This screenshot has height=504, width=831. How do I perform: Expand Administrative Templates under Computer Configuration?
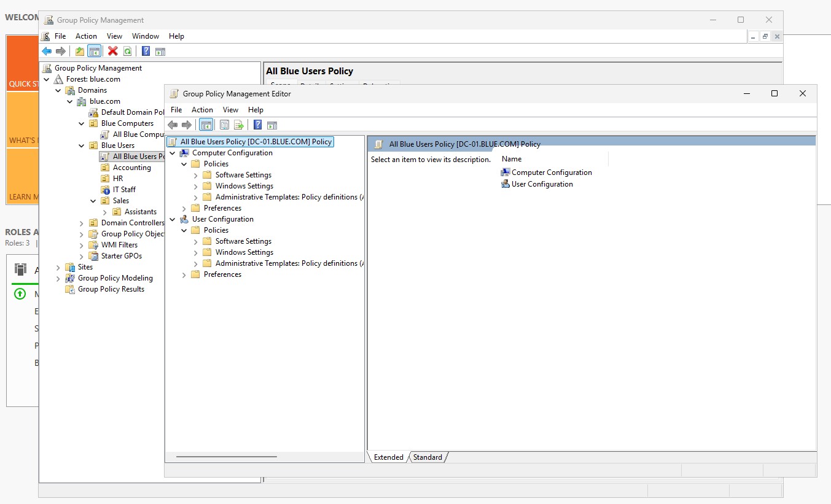(195, 197)
